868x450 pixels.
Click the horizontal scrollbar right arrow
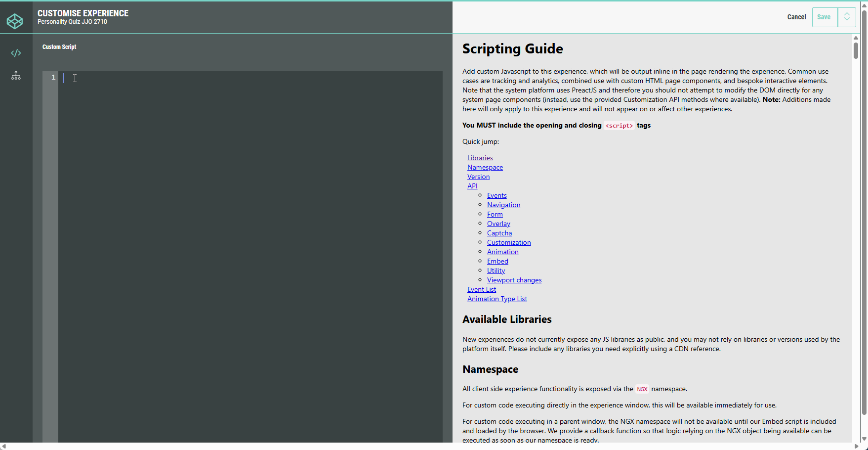(857, 447)
